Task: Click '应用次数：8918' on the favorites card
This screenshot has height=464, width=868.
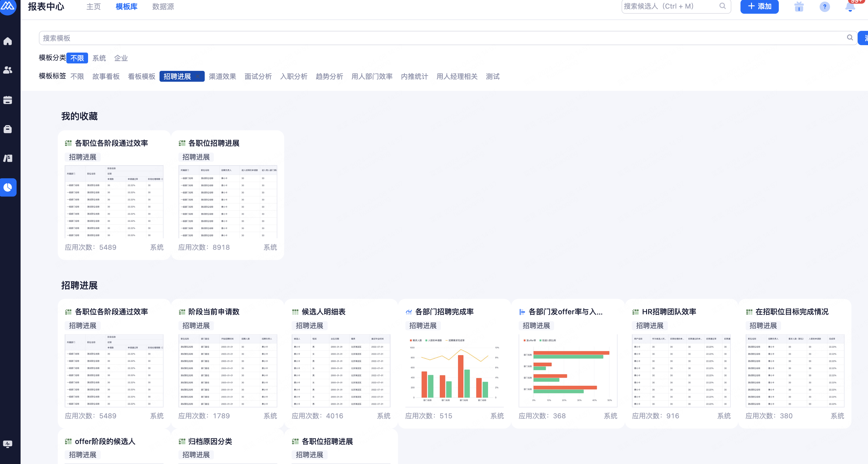Action: click(x=204, y=247)
